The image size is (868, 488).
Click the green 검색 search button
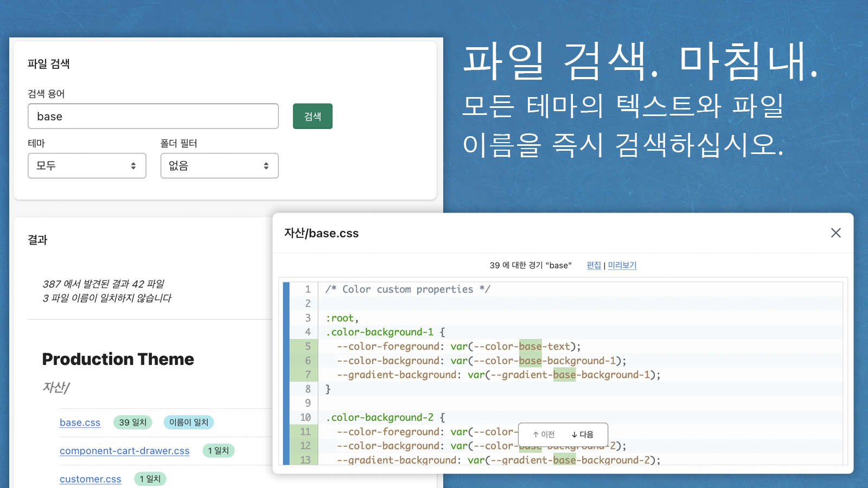point(312,116)
